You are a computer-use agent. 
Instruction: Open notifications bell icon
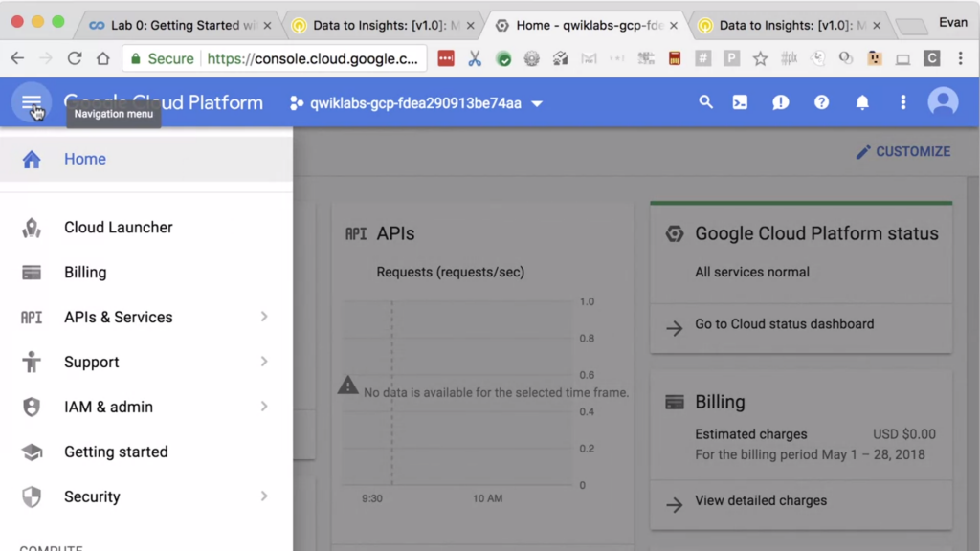tap(862, 102)
